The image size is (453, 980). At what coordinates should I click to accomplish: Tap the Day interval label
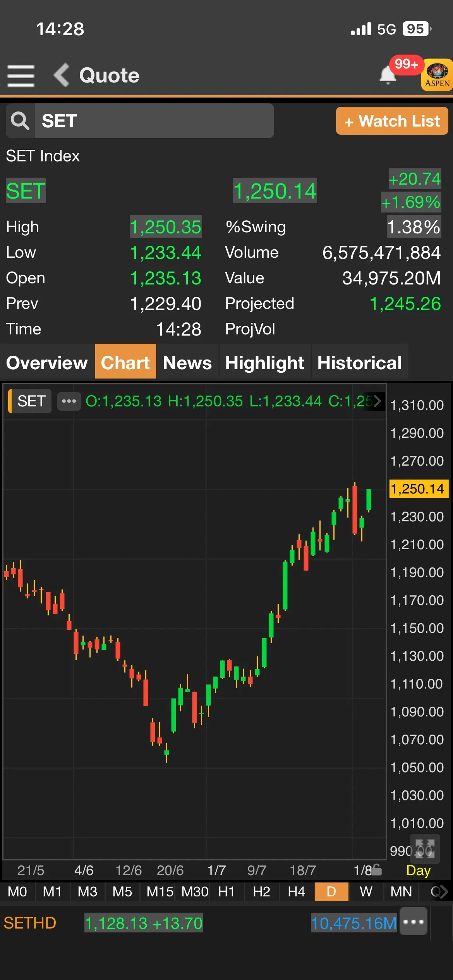[418, 870]
